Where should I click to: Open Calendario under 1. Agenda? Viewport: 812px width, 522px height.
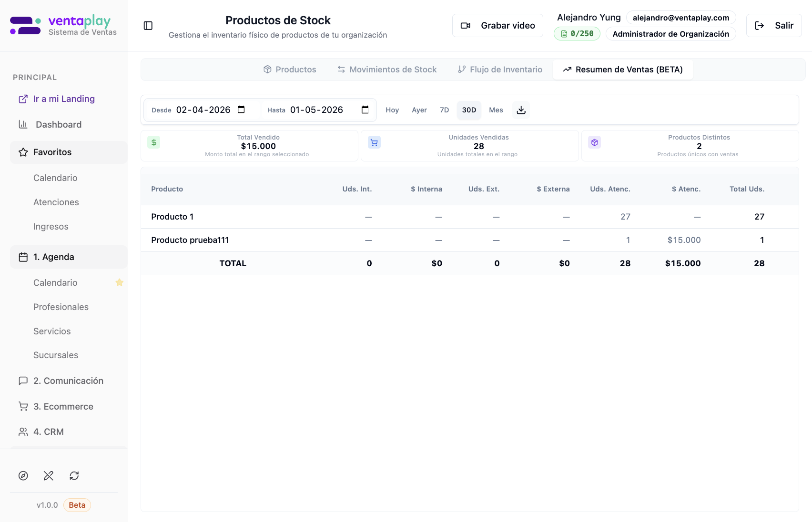pyautogui.click(x=55, y=283)
